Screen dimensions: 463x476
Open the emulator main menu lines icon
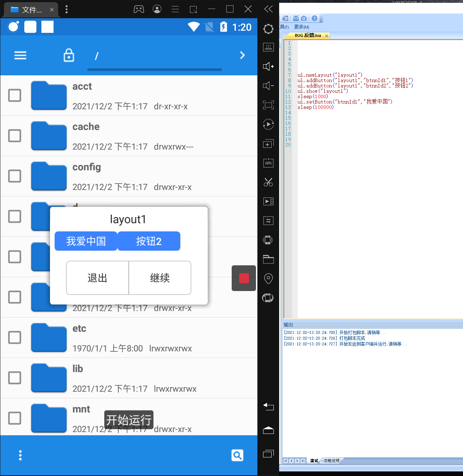pos(175,9)
